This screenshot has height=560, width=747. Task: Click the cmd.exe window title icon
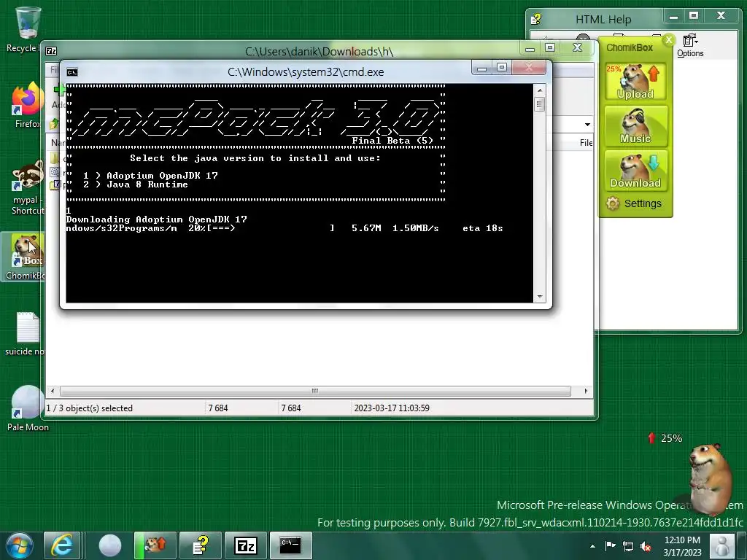click(x=72, y=72)
